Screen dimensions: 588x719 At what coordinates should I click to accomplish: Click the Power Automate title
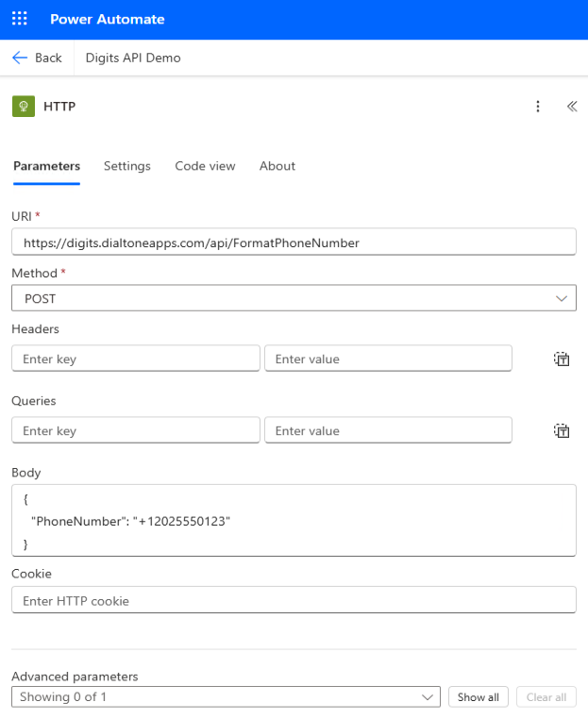pos(108,19)
